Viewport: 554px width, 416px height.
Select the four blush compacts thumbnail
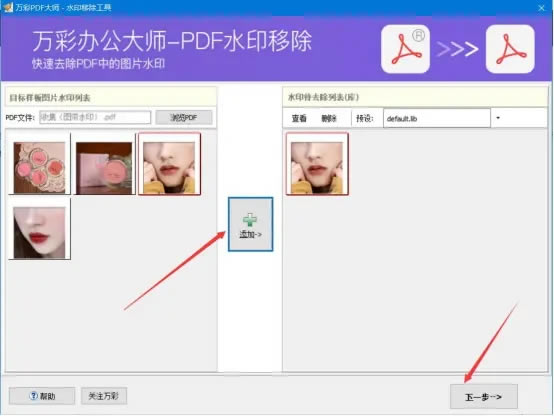click(39, 164)
